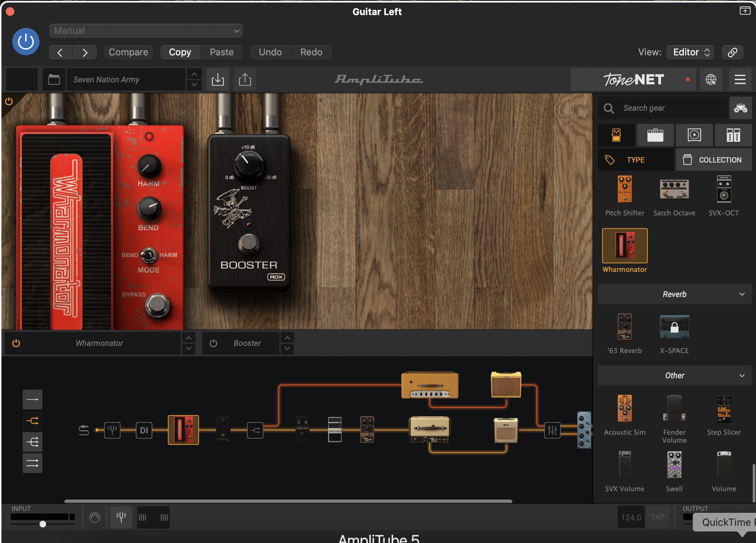Toggle Wharmonator slot power button

(x=16, y=343)
